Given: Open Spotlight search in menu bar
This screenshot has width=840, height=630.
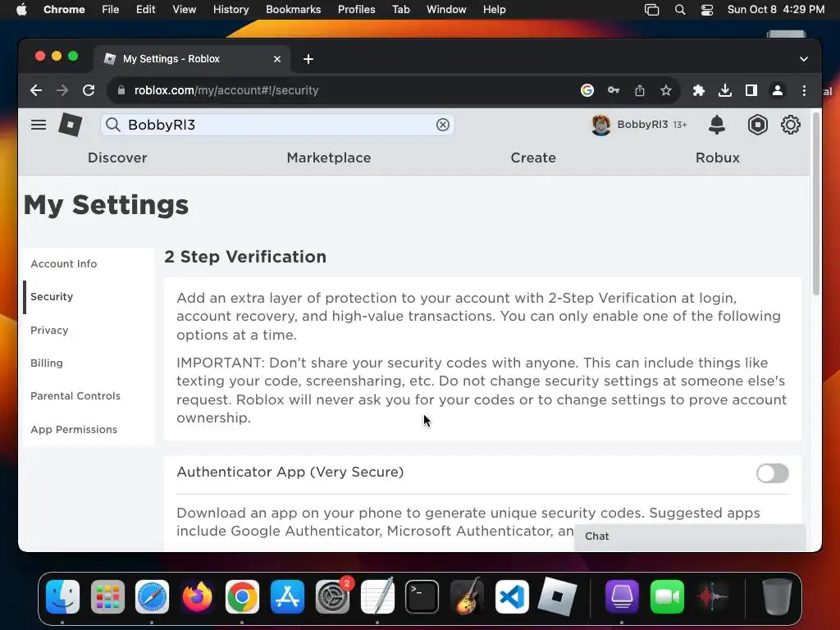Looking at the screenshot, I should pos(680,10).
